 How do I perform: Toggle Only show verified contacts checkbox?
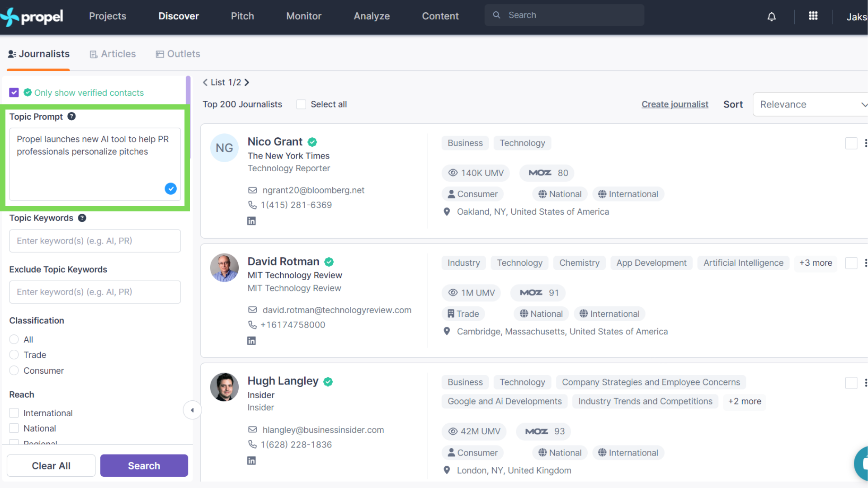click(x=14, y=93)
